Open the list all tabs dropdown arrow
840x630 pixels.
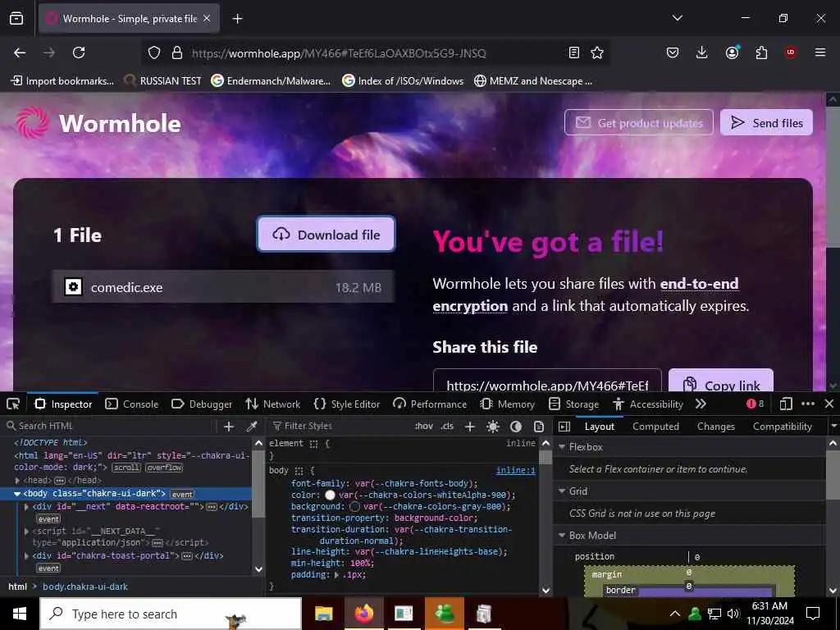pyautogui.click(x=677, y=18)
